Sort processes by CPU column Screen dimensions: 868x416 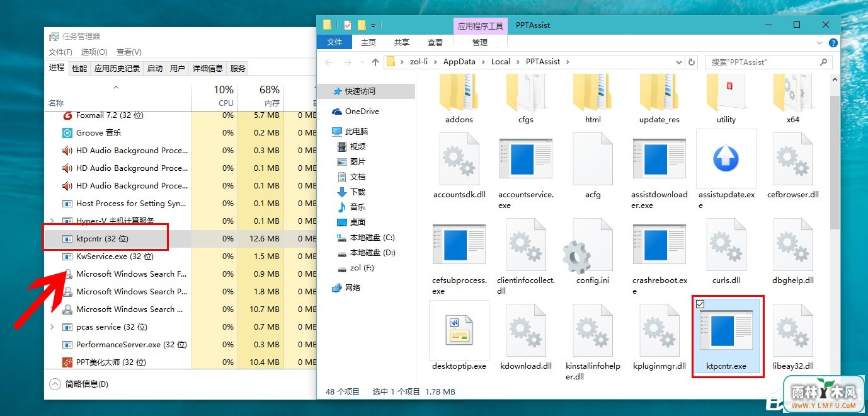point(214,96)
